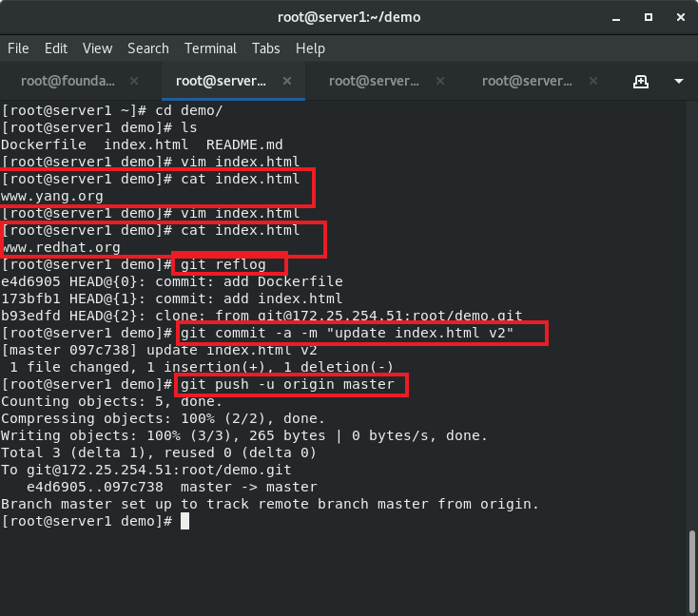Click the window title 'root@server1:~/demo'
Image resolution: width=698 pixels, height=616 pixels.
tap(349, 17)
